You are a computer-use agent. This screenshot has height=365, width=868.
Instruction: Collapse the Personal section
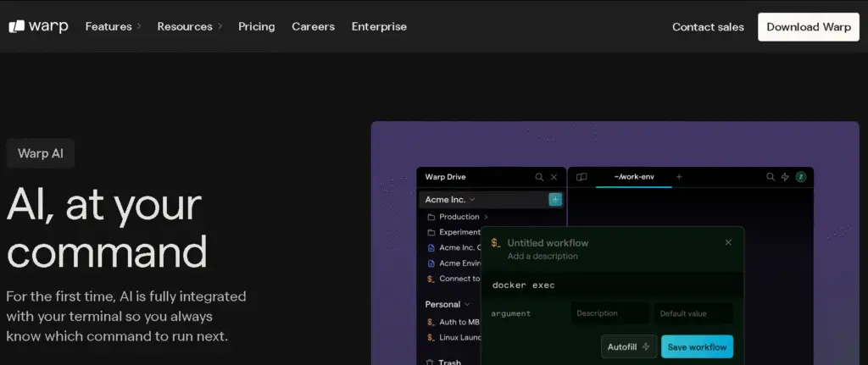pyautogui.click(x=467, y=305)
